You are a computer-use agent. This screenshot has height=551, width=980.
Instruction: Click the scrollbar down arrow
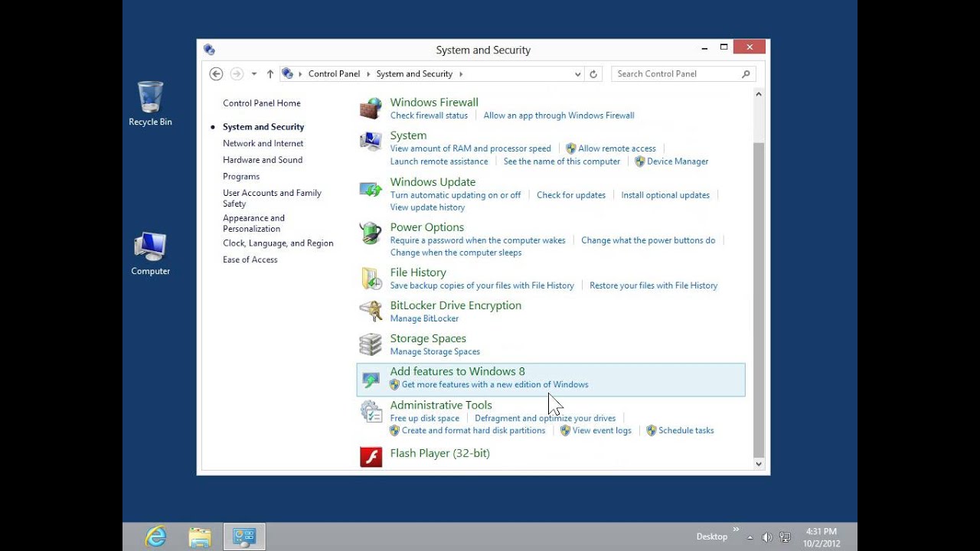pos(759,464)
